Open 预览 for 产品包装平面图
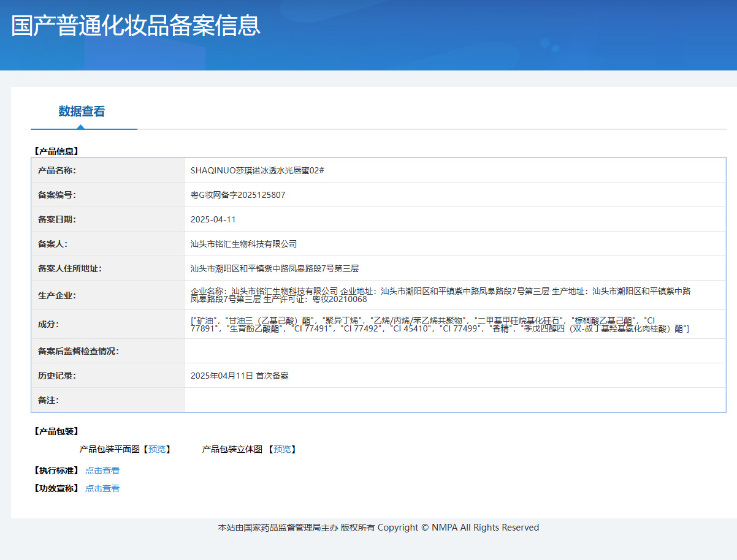737x560 pixels. pos(157,449)
